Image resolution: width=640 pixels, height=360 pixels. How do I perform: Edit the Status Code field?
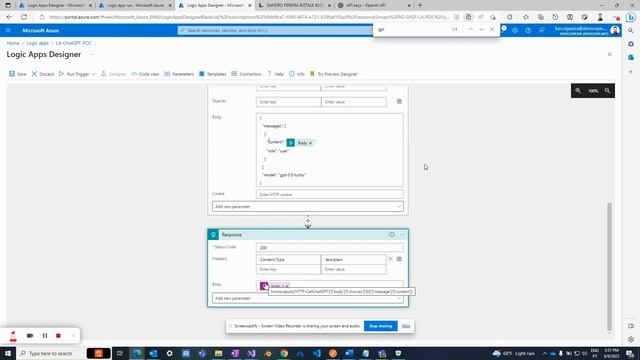(329, 247)
